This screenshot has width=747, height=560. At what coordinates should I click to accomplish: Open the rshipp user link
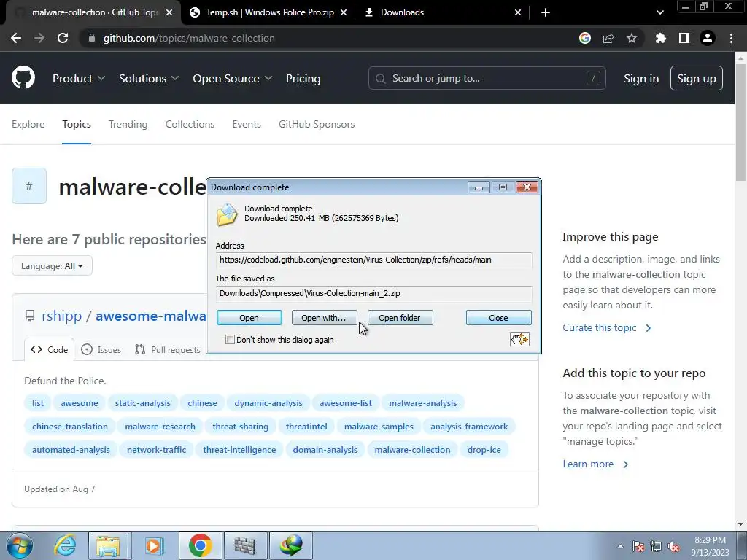click(x=61, y=316)
